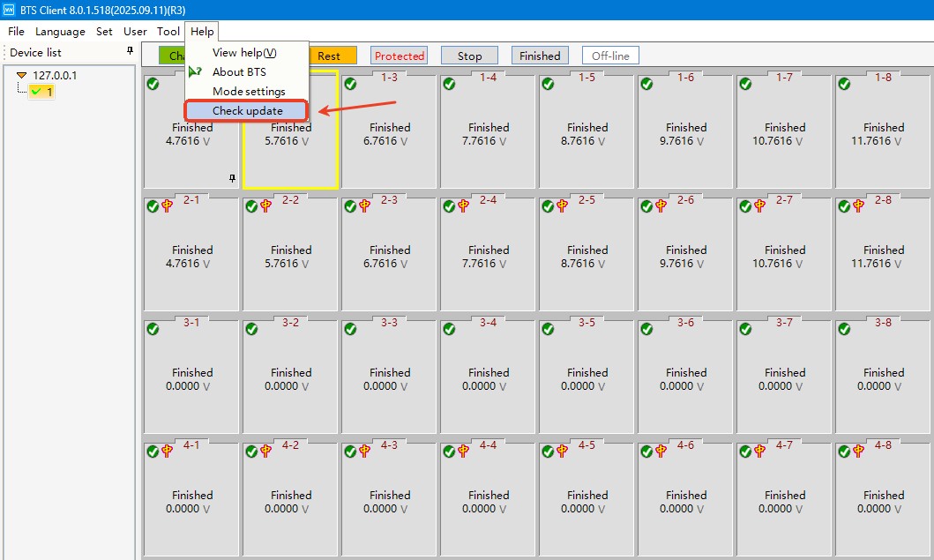This screenshot has width=934, height=560.
Task: Choose Check update from Help menu
Action: point(247,111)
